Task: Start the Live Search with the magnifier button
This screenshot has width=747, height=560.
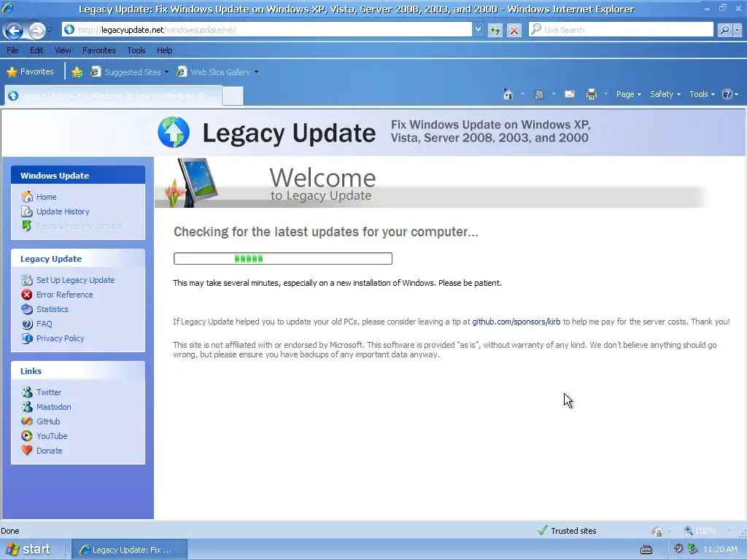Action: coord(724,30)
